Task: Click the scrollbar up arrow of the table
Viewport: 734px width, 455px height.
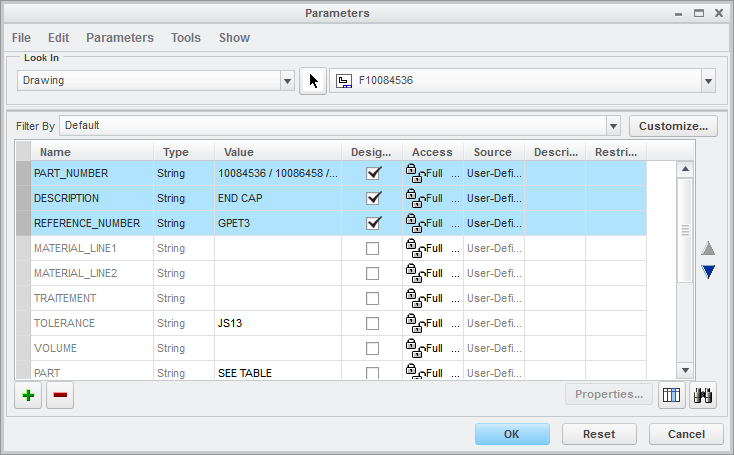Action: [685, 169]
